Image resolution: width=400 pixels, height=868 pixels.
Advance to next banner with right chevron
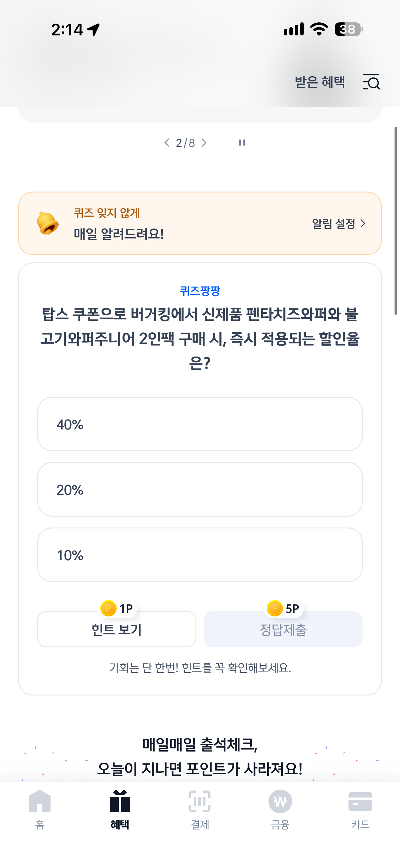(204, 143)
